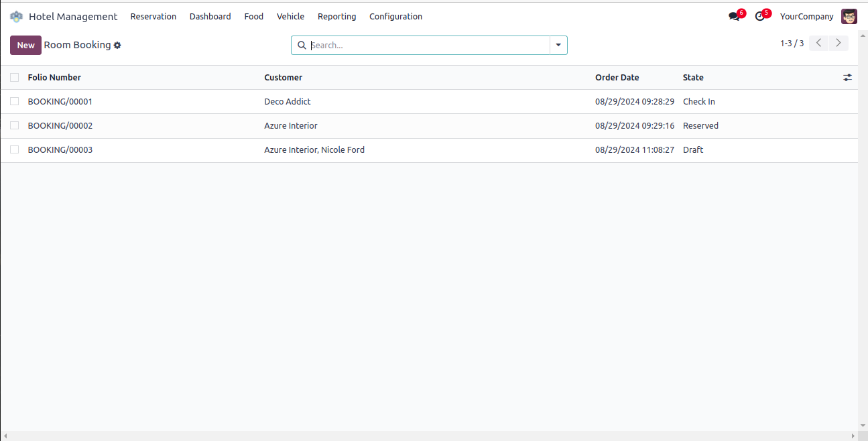Click the search magnifier icon
Image resolution: width=868 pixels, height=441 pixels.
[x=302, y=46]
